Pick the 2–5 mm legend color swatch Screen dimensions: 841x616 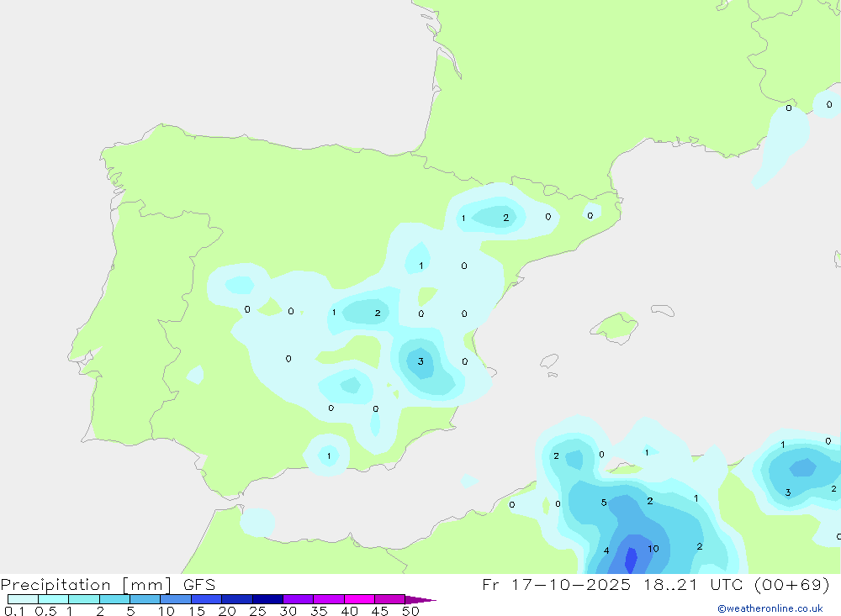[x=114, y=599]
